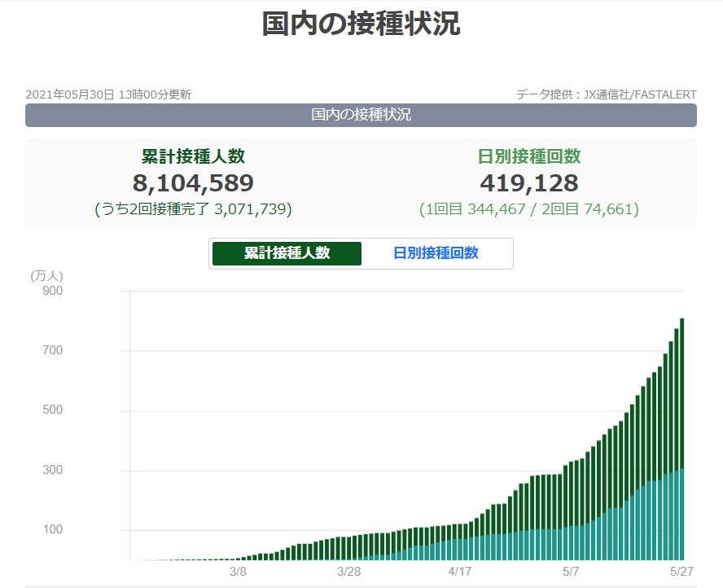Click the 5/7 x-axis date label
723x588 pixels.
571,572
